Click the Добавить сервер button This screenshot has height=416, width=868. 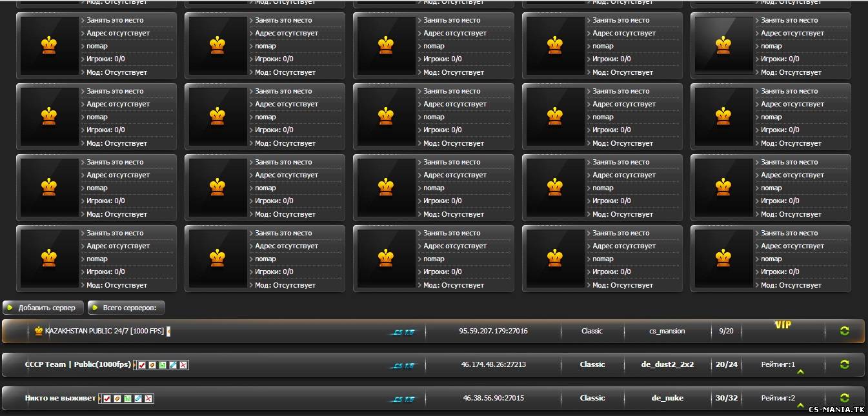pyautogui.click(x=43, y=308)
